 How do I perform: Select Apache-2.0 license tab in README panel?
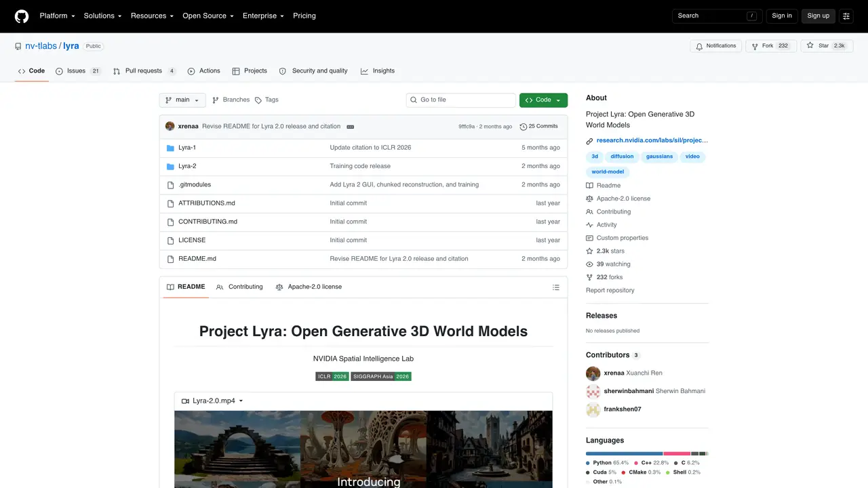[309, 287]
